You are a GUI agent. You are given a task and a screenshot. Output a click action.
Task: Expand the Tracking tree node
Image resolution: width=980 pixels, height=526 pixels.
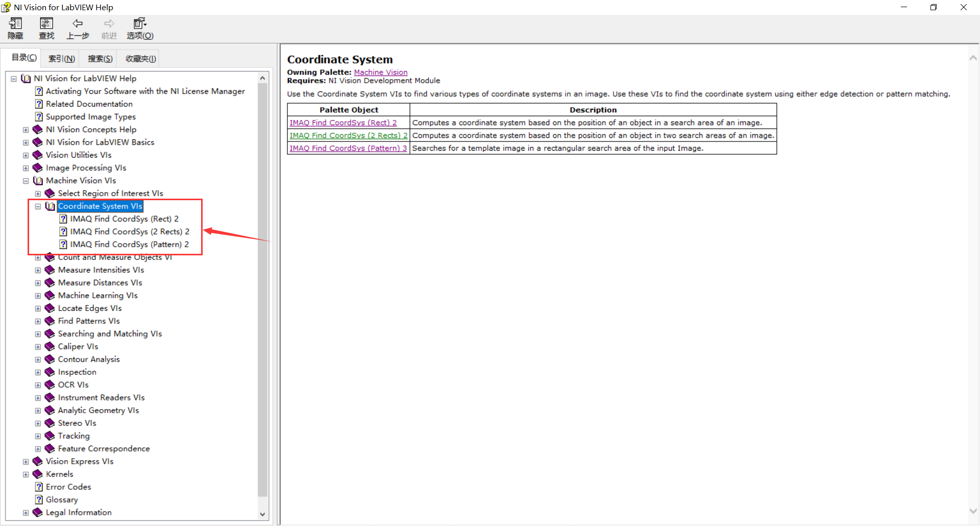pyautogui.click(x=38, y=436)
